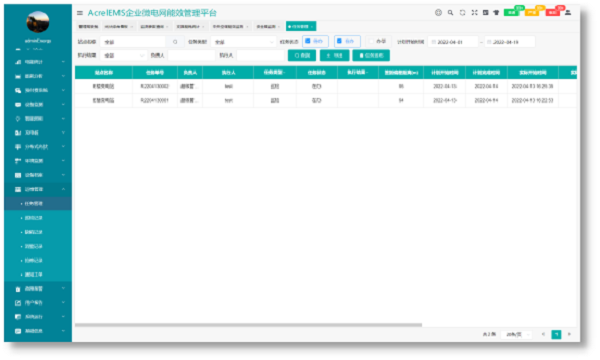
Task: Click the 预付费系统 sidebar icon
Action: point(18,90)
